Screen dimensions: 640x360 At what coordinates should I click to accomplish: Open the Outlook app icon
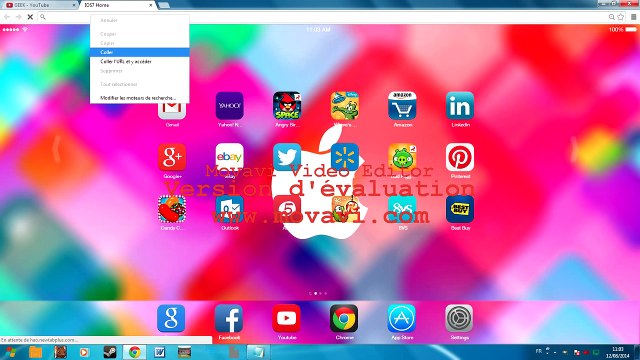[x=229, y=209]
